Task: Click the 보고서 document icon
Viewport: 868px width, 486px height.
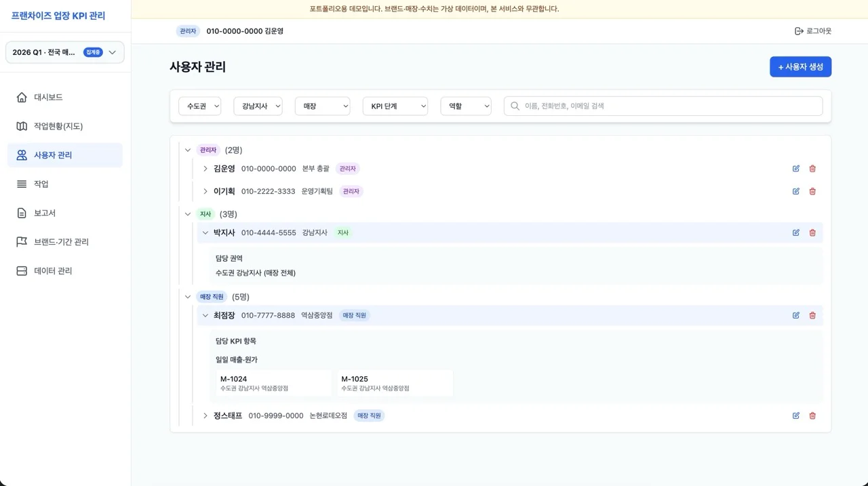Action: (22, 213)
